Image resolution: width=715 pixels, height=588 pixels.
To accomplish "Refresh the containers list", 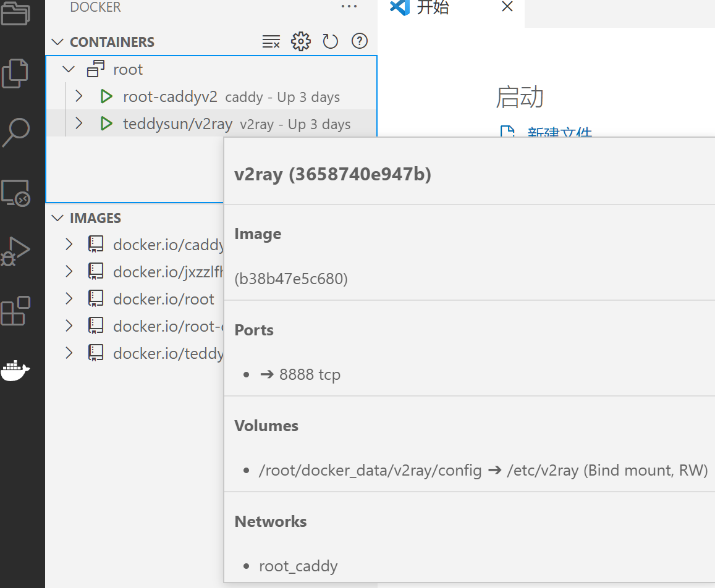I will coord(330,41).
